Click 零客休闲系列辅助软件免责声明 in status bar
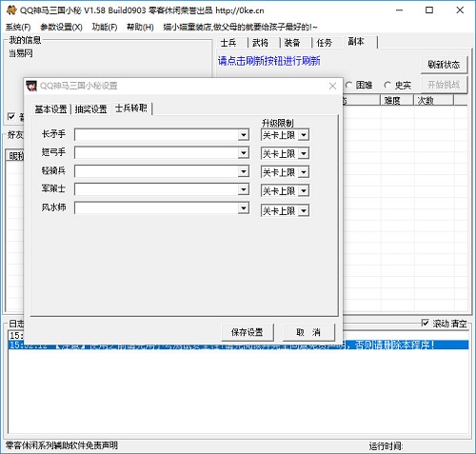 click(x=62, y=445)
